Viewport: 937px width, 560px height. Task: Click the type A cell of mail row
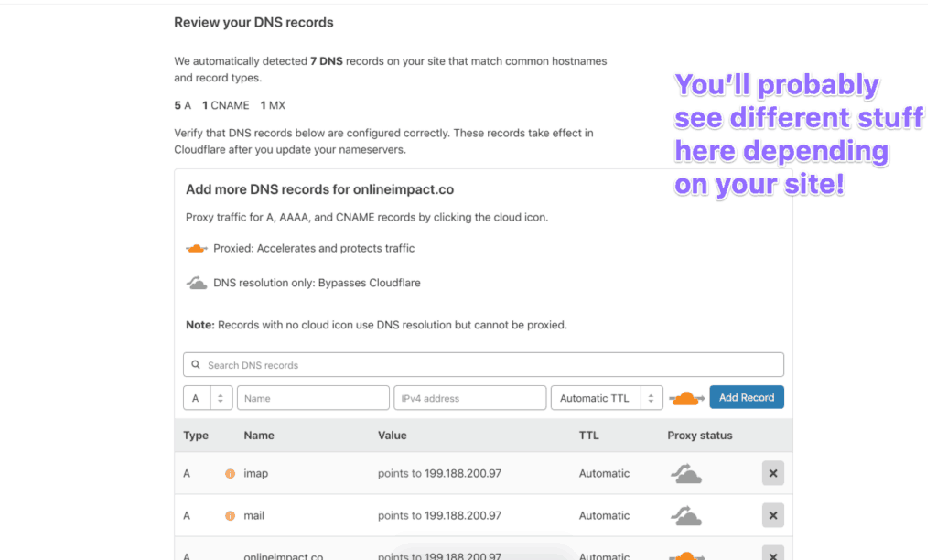point(187,515)
